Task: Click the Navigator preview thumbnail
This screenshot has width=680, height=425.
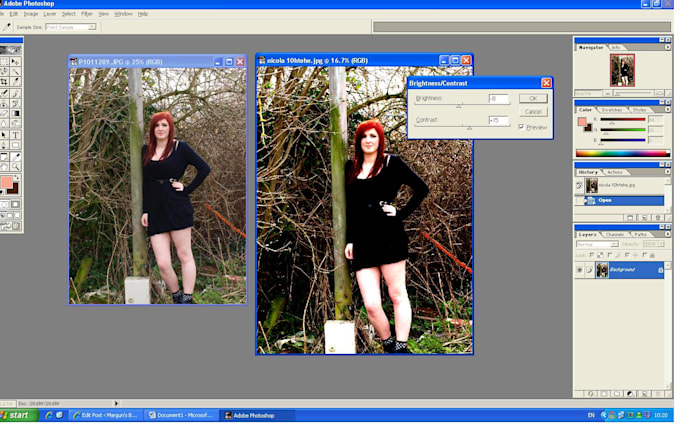Action: (x=622, y=70)
